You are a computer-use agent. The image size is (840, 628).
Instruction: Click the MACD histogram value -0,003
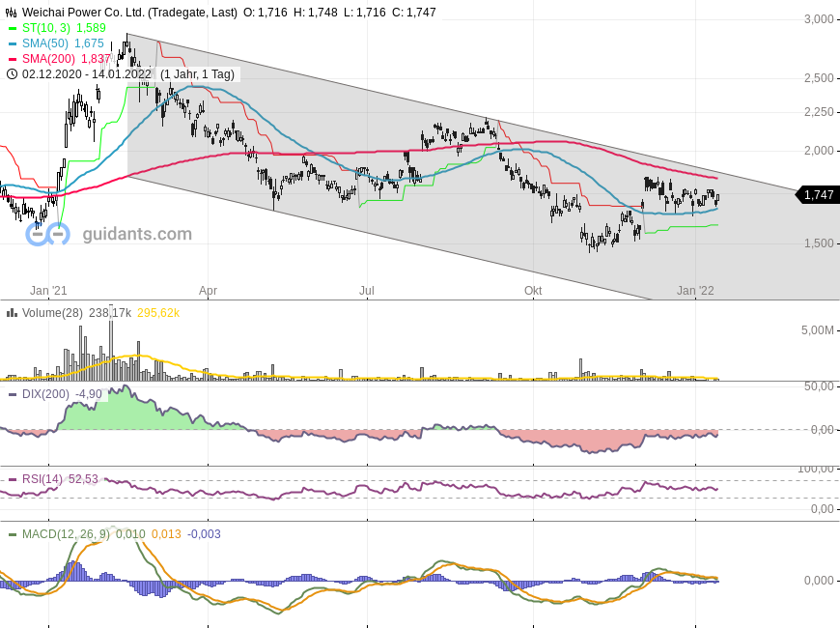pos(204,534)
